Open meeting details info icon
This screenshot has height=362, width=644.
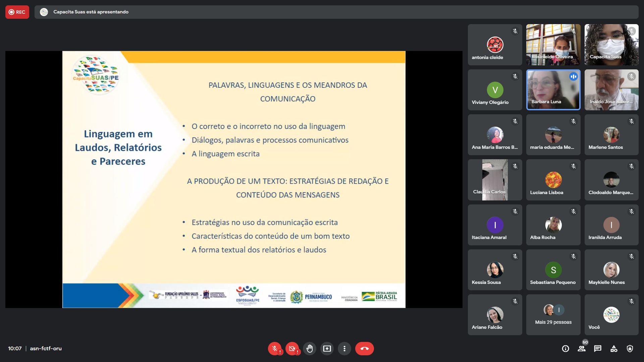[566, 349]
